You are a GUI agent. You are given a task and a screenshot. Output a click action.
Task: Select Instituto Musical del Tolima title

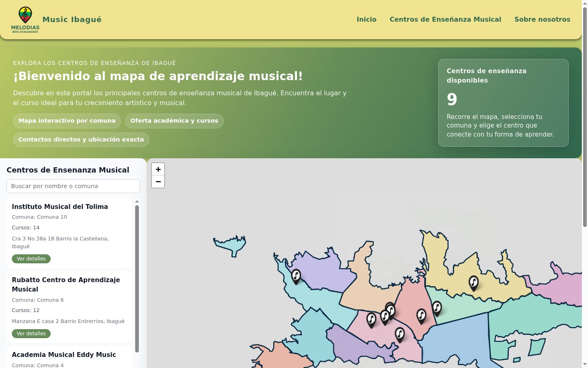60,206
